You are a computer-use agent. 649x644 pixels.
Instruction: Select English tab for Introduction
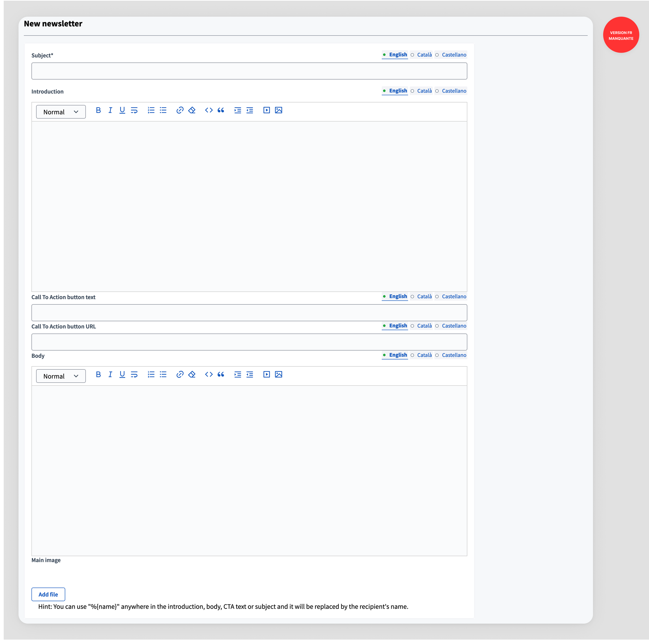(395, 91)
